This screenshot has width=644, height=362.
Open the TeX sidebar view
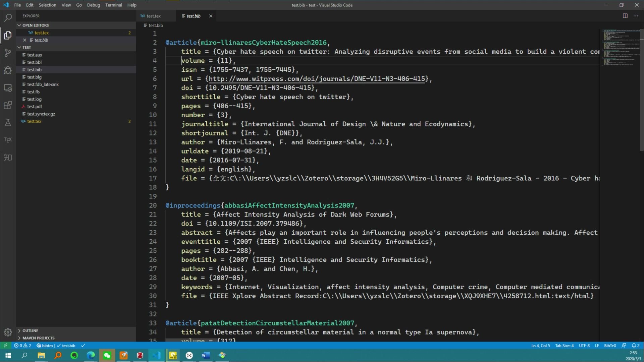click(8, 140)
